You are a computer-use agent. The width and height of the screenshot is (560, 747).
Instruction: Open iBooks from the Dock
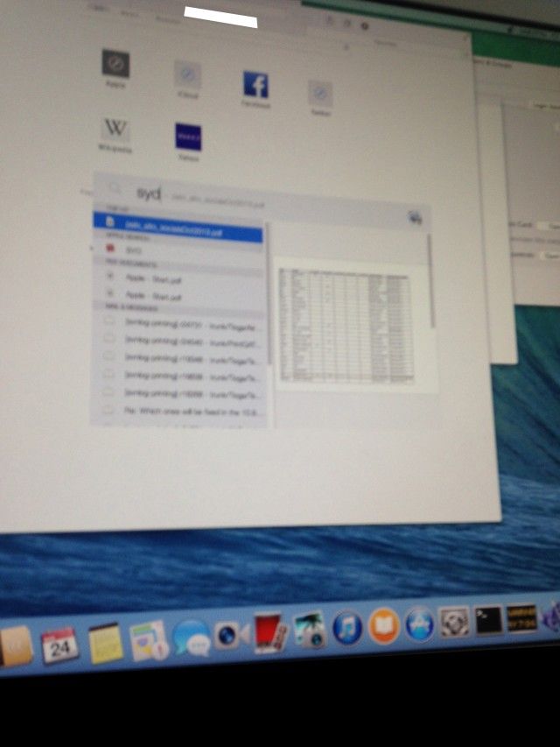383,626
